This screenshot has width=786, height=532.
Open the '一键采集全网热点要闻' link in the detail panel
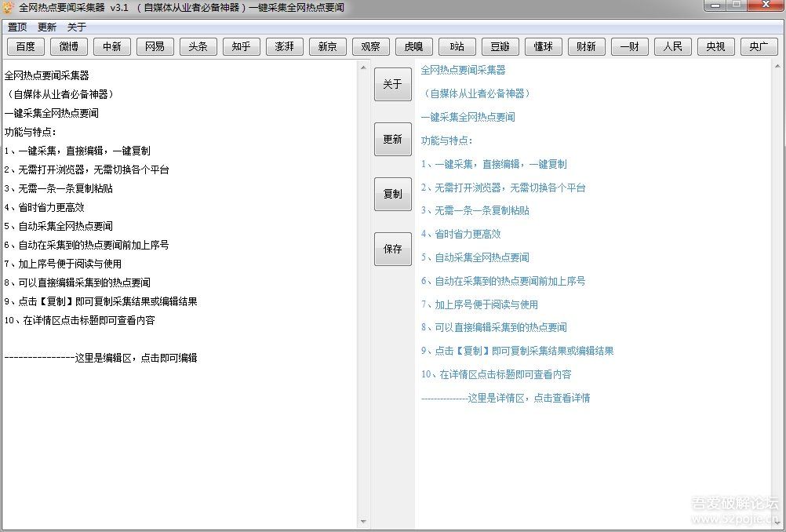coord(468,117)
